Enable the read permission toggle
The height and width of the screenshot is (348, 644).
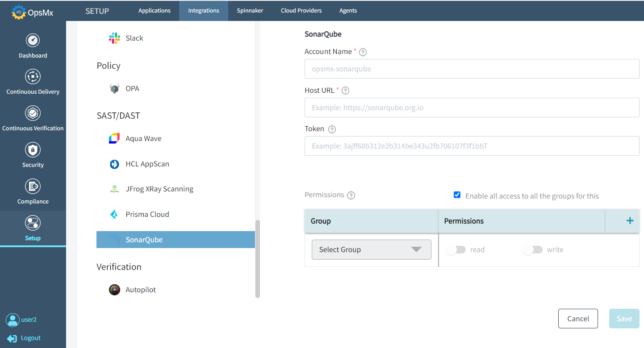point(456,249)
